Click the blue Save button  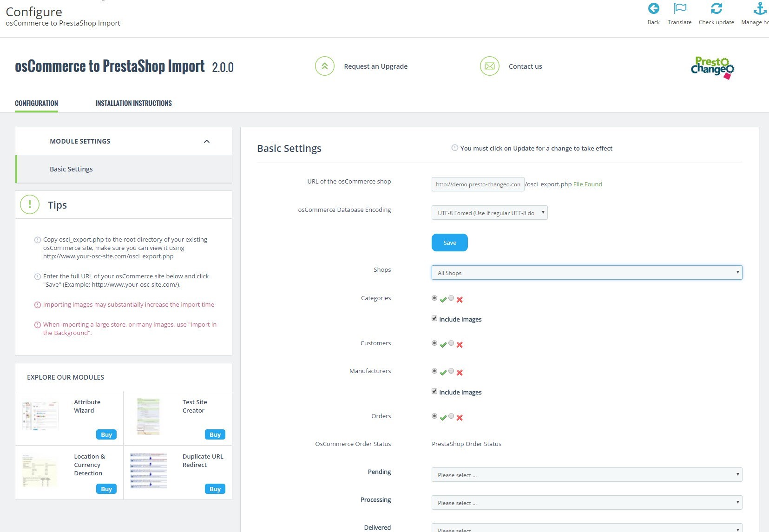450,243
